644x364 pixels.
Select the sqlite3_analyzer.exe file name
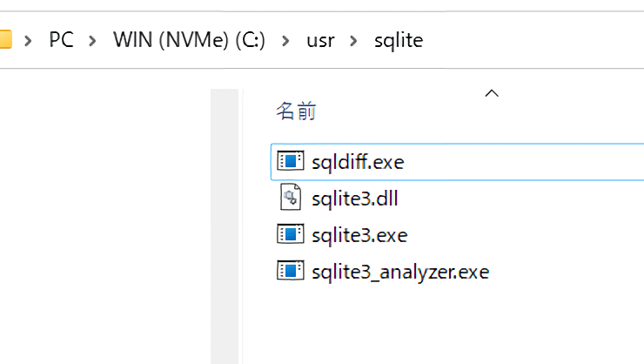(400, 272)
